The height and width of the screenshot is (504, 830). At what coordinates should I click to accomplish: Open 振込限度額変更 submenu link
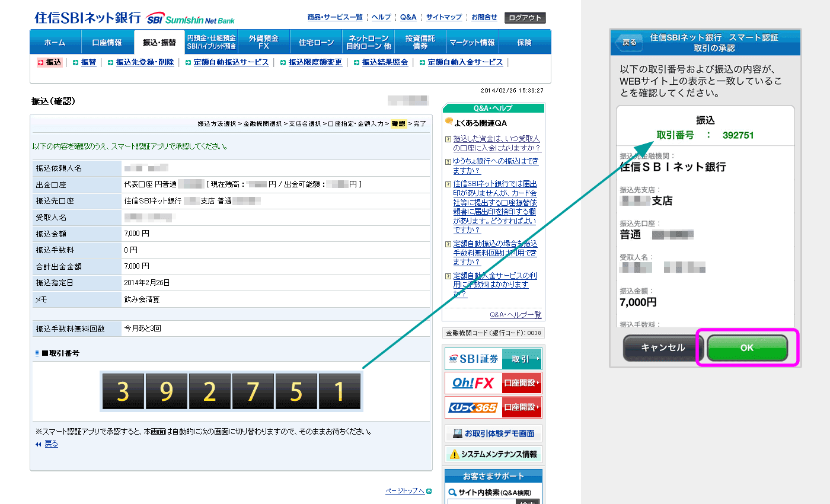point(315,62)
